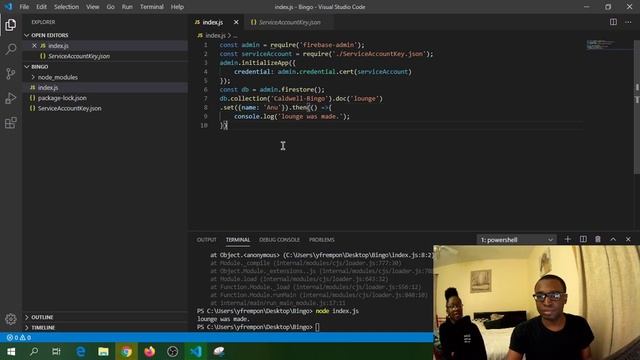This screenshot has width=640, height=360.
Task: Open File Explorer from the taskbar
Action: pyautogui.click(x=103, y=351)
